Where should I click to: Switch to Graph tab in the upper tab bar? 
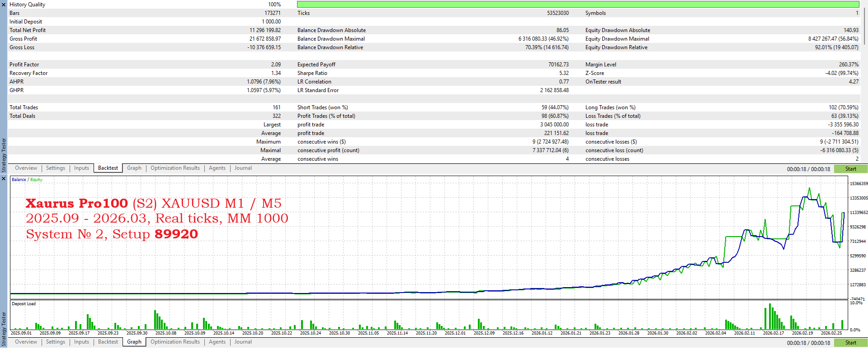click(134, 168)
